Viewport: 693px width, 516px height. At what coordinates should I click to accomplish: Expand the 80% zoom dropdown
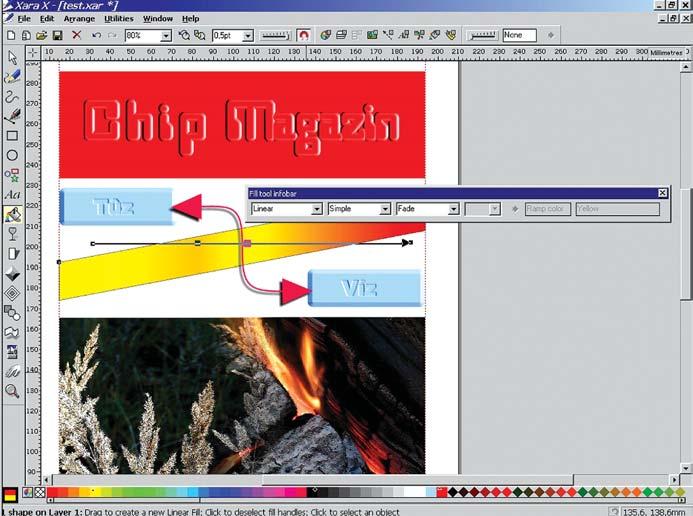[166, 36]
